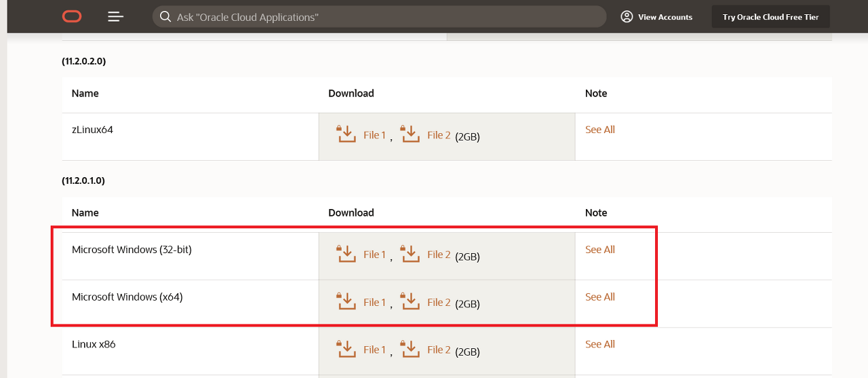
Task: Click Try Oracle Cloud Free Tier button
Action: pos(771,17)
